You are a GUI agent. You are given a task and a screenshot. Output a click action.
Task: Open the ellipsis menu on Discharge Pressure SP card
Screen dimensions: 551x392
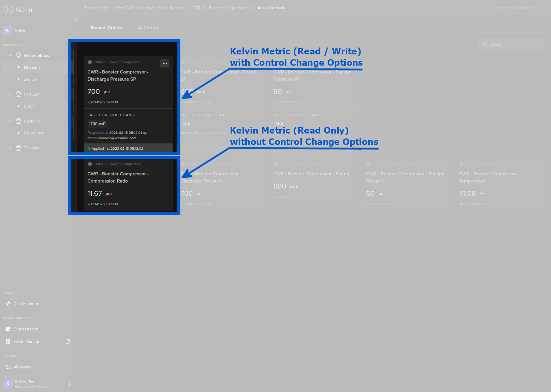tap(165, 63)
